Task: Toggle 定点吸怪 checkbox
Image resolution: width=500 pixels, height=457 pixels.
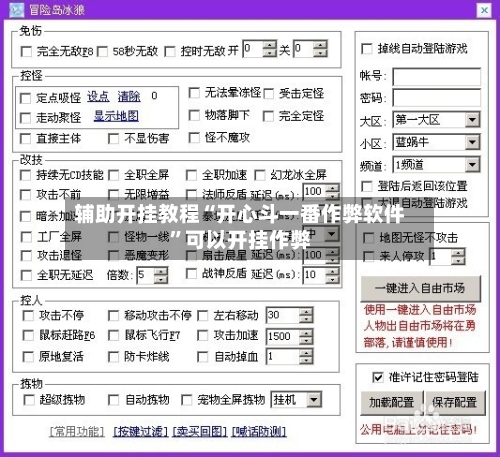Action: pos(25,98)
